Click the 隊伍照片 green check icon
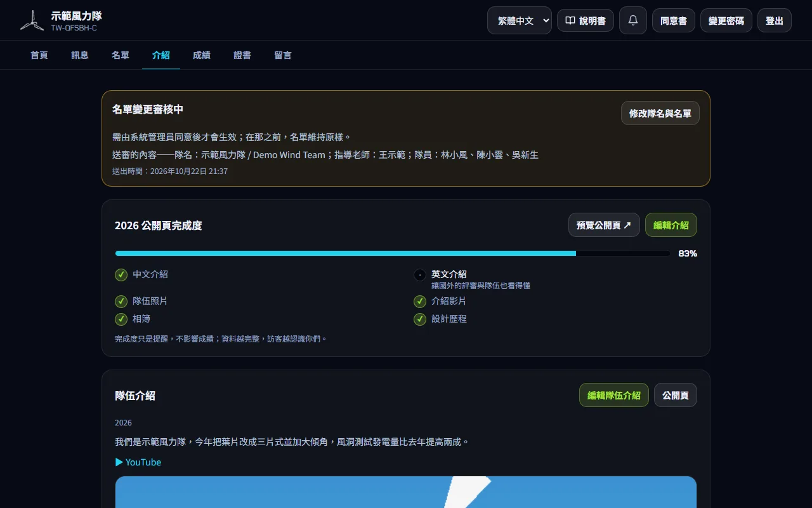 tap(121, 301)
